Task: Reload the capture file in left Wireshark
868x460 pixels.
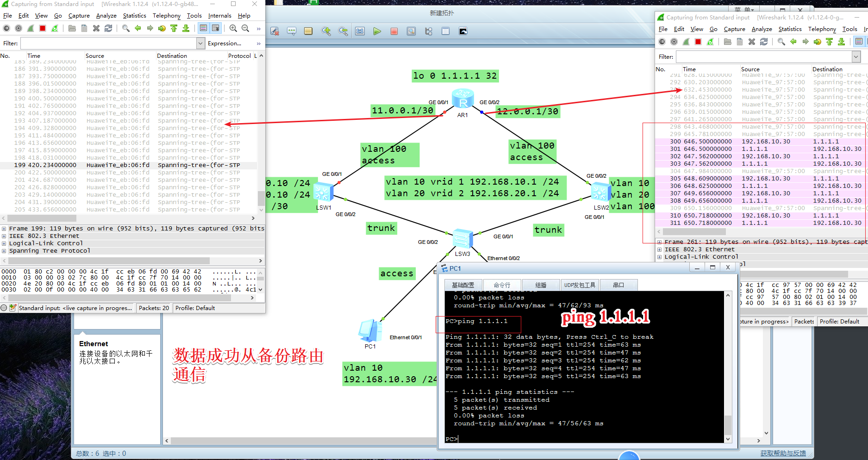Action: coord(108,28)
